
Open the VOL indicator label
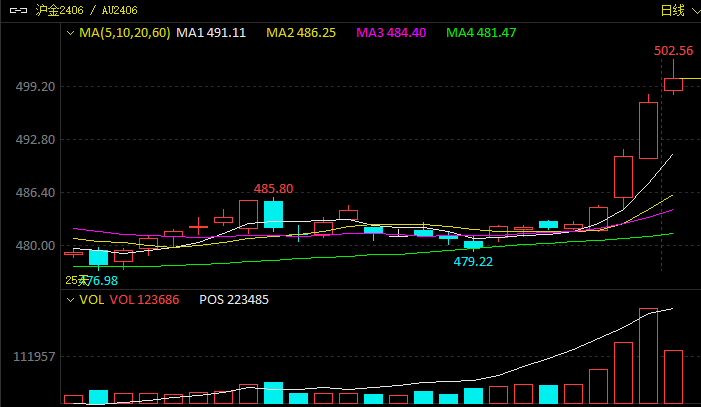92,300
